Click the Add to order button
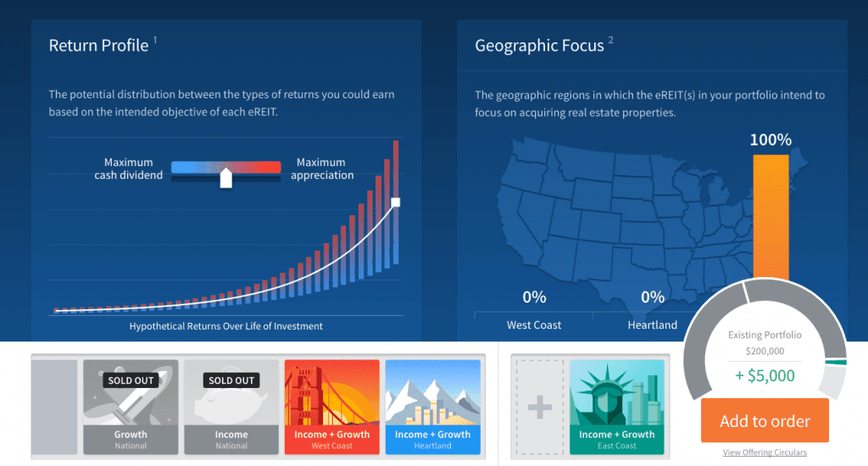Viewport: 868px width, 466px height. pos(765,420)
